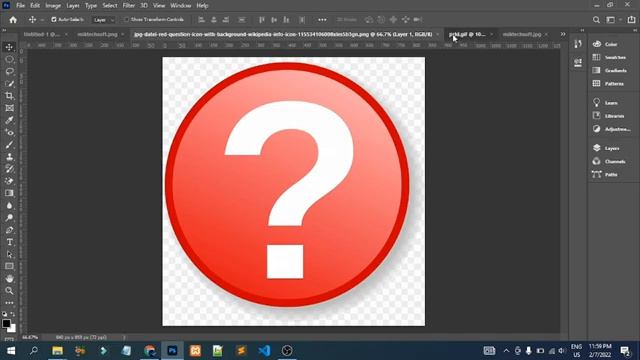Select the Zoom tool
640x360 pixels.
tap(9, 291)
